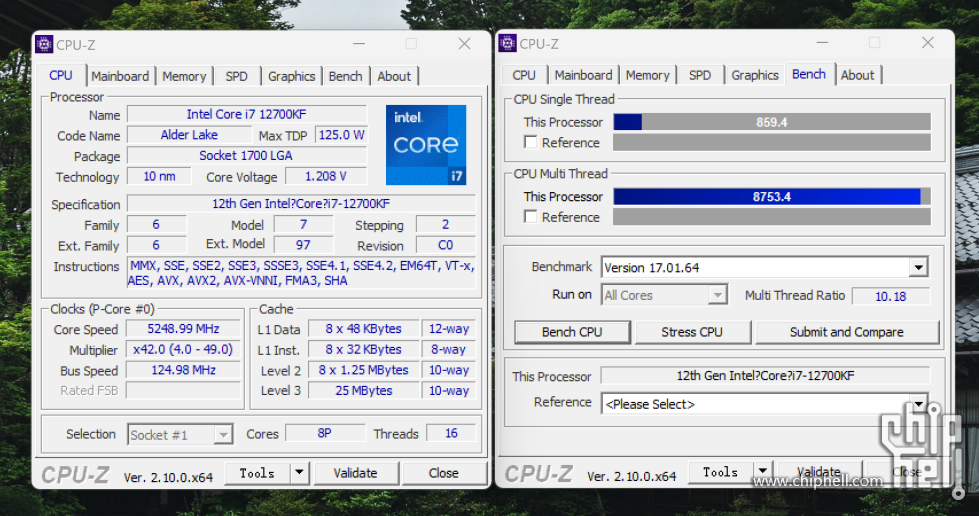The height and width of the screenshot is (516, 979).
Task: Open SPD tab in right window
Action: tap(700, 75)
